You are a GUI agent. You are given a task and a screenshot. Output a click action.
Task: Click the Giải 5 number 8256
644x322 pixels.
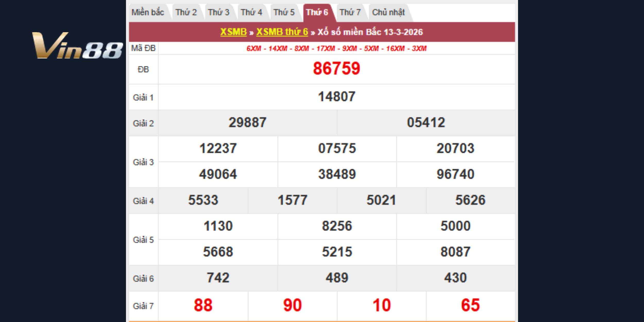(x=337, y=226)
